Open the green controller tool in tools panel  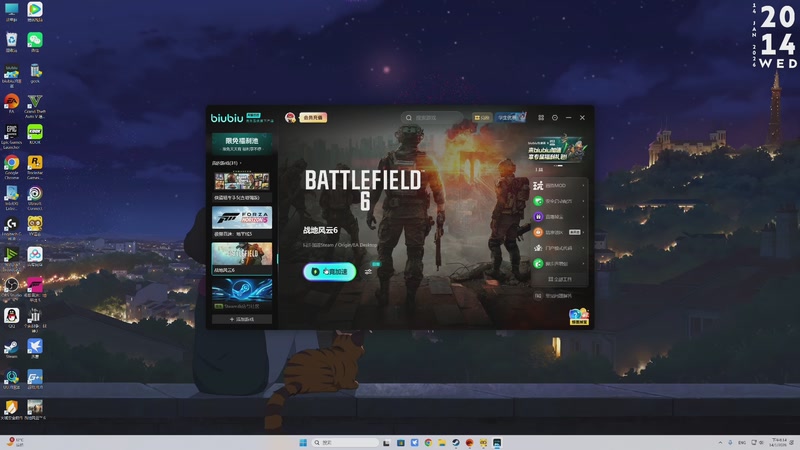click(x=538, y=201)
